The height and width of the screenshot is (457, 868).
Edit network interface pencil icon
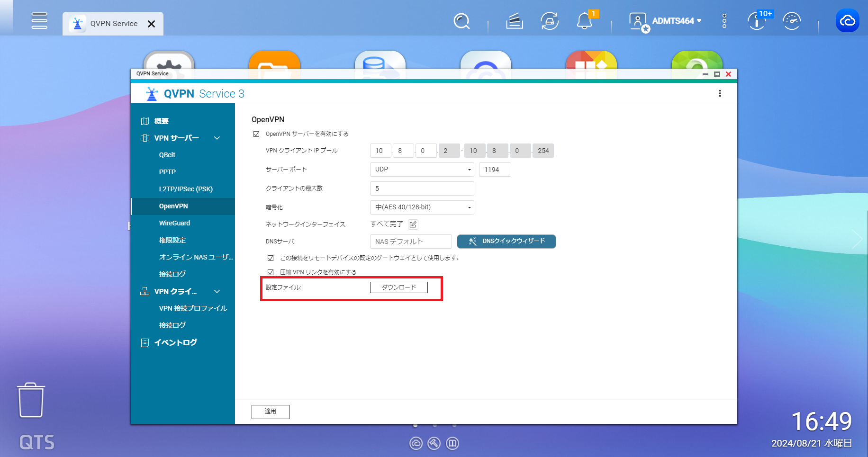tap(413, 224)
